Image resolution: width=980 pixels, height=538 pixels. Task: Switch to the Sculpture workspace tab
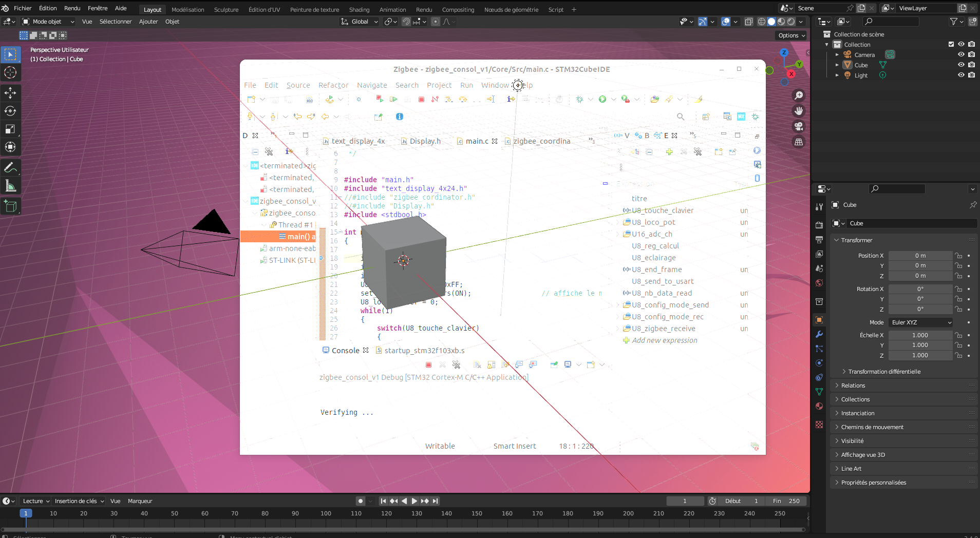coord(226,10)
